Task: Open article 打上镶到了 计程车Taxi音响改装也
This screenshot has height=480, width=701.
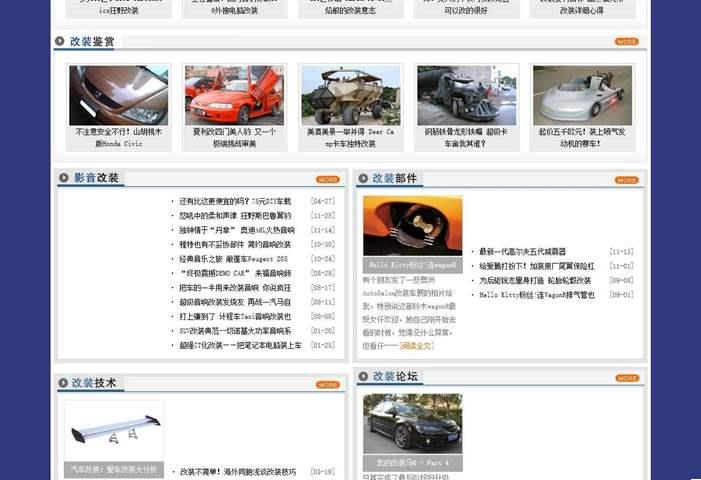Action: pos(235,317)
